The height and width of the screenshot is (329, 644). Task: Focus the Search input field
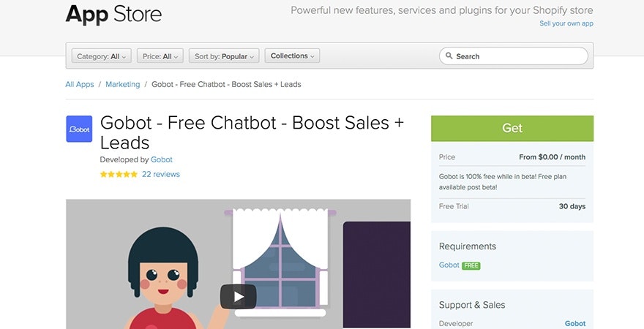[514, 56]
